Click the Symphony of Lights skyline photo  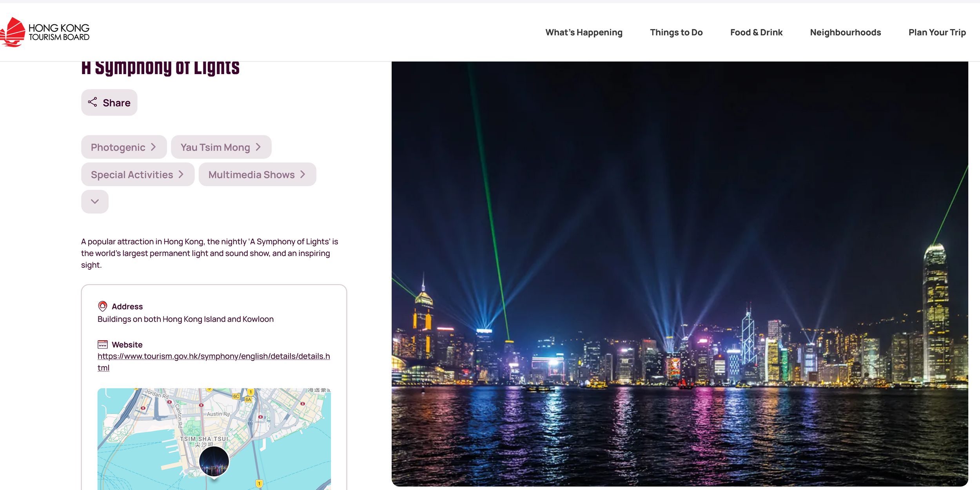679,274
